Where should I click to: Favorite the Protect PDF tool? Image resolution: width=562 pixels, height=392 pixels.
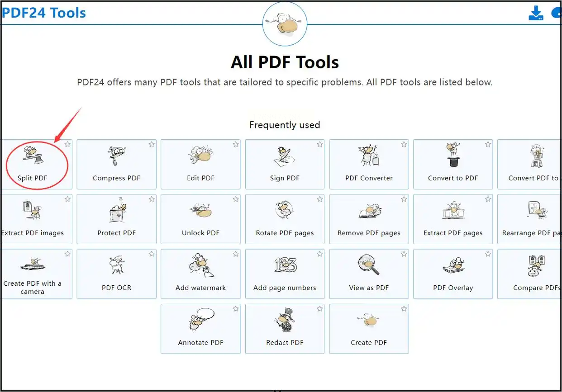click(x=152, y=199)
